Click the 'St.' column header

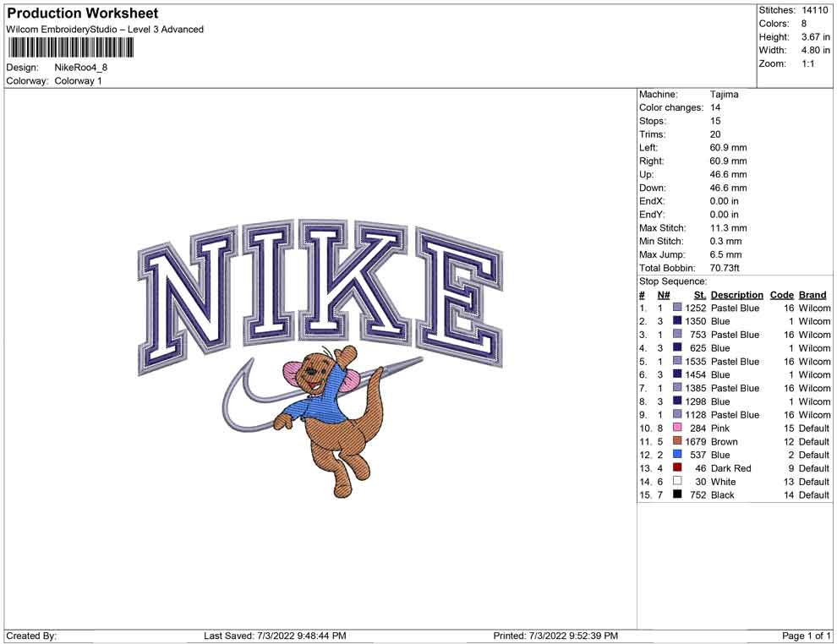[x=700, y=294]
